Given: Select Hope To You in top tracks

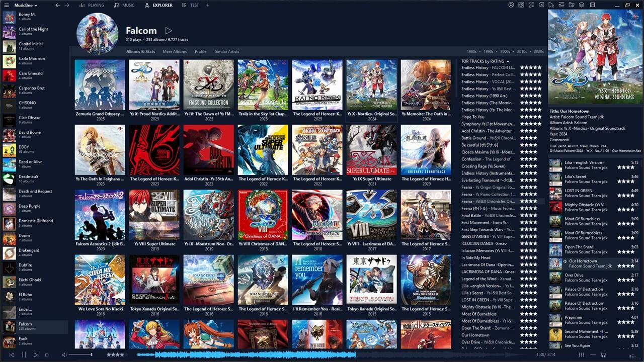Looking at the screenshot, I should point(473,117).
